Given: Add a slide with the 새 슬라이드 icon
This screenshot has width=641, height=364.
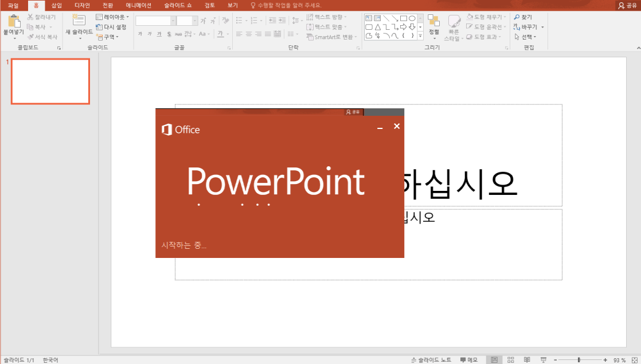Looking at the screenshot, I should pos(79,20).
